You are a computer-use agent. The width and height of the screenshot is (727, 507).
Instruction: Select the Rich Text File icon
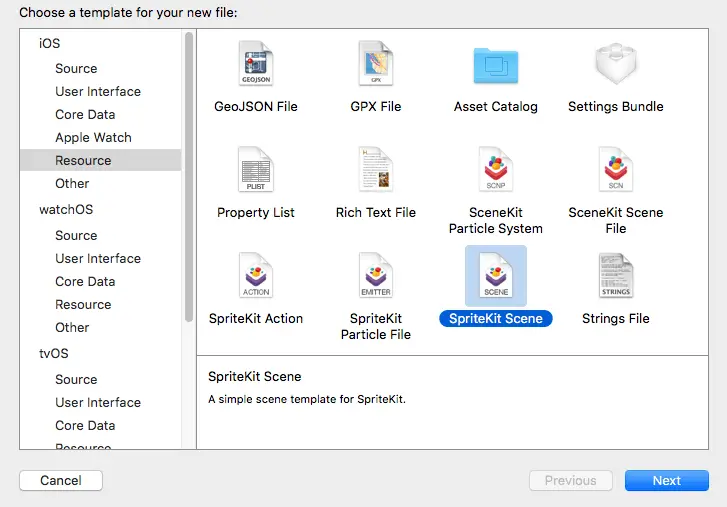click(x=376, y=172)
